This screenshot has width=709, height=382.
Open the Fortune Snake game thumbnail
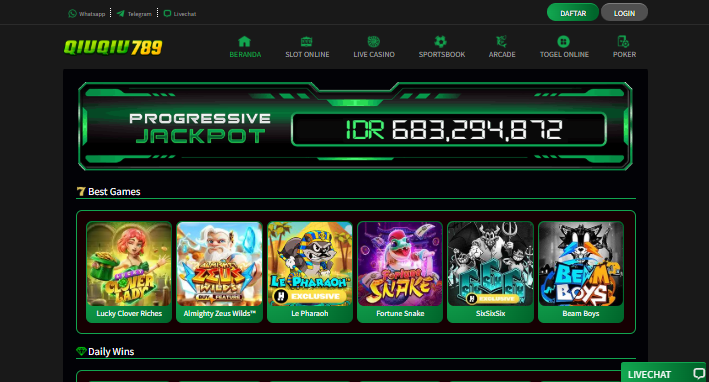(x=400, y=264)
